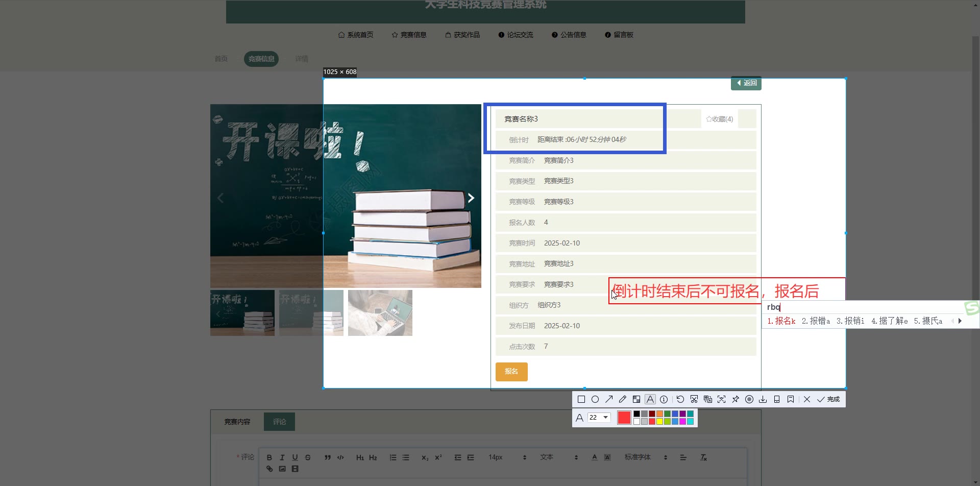The height and width of the screenshot is (486, 980).
Task: Open 论坛交流 in the navigation menu
Action: [516, 35]
